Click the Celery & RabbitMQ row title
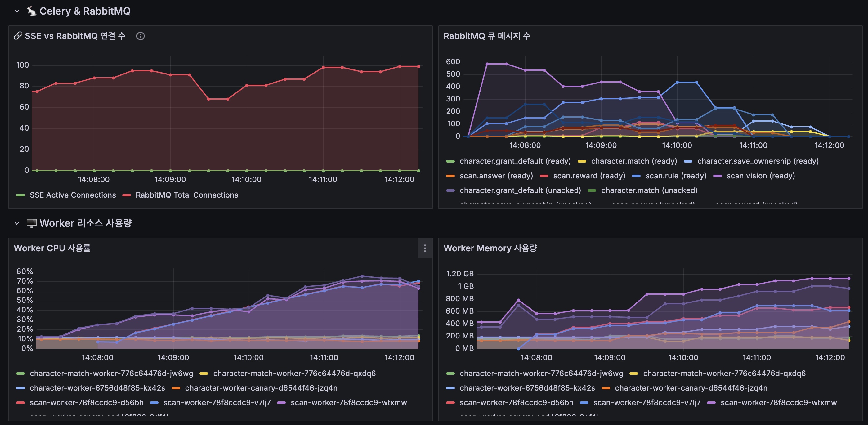Viewport: 868px width, 425px height. click(x=85, y=11)
